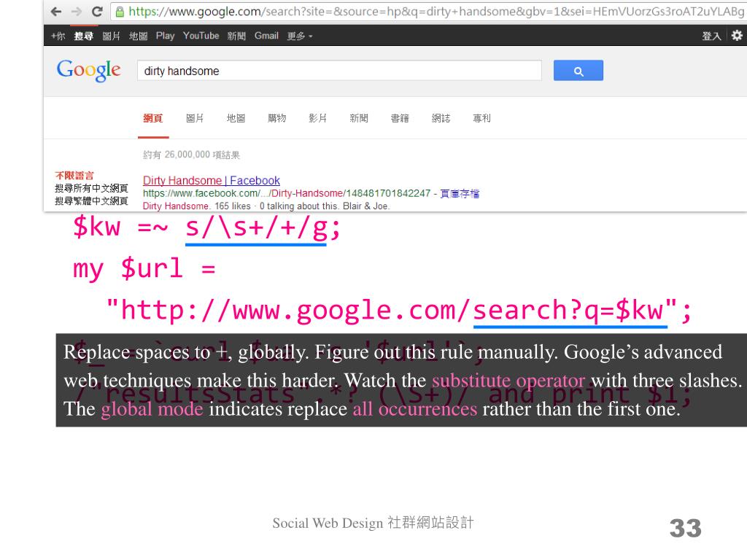Screen dimensions: 747x560
Task: Select 搜尋所有中文網頁 filter
Action: click(91, 188)
